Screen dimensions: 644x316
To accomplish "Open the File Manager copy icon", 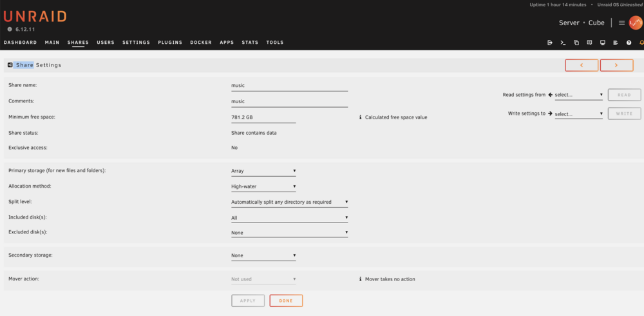I will (x=576, y=43).
